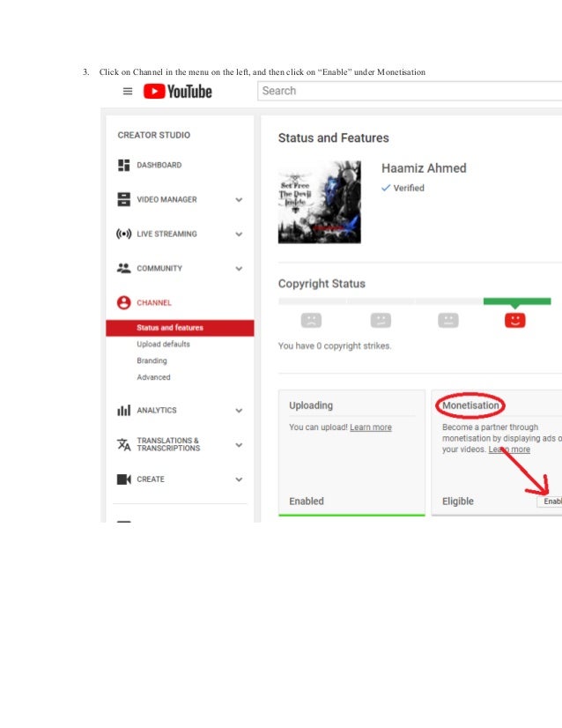The height and width of the screenshot is (728, 562).
Task: Click the Status and Features heading
Action: click(x=333, y=137)
